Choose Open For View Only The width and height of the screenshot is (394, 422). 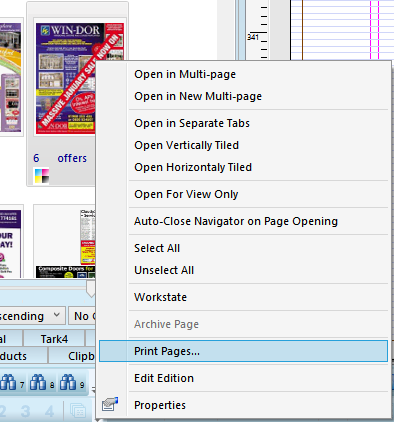point(186,194)
